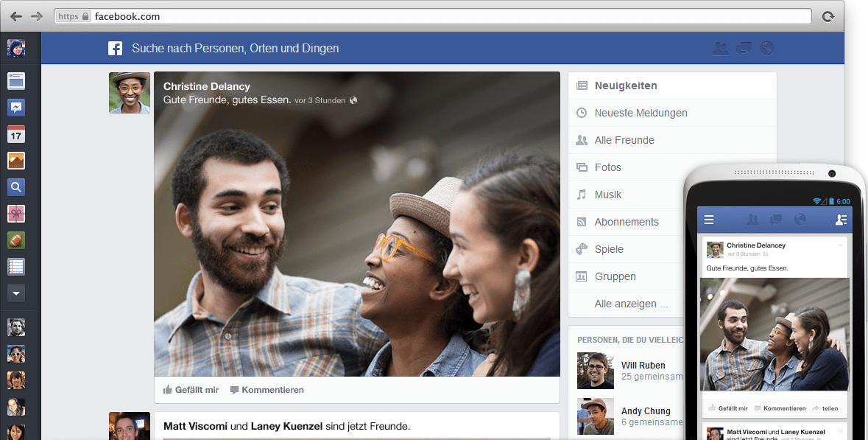This screenshot has height=440, width=868.
Task: Click the name Will Ruben
Action: point(643,365)
